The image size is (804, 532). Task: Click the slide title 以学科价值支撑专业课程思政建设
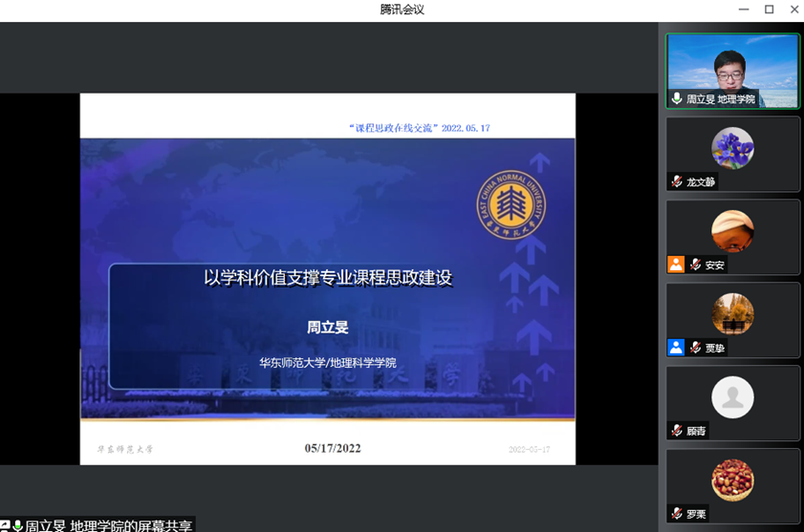[328, 278]
